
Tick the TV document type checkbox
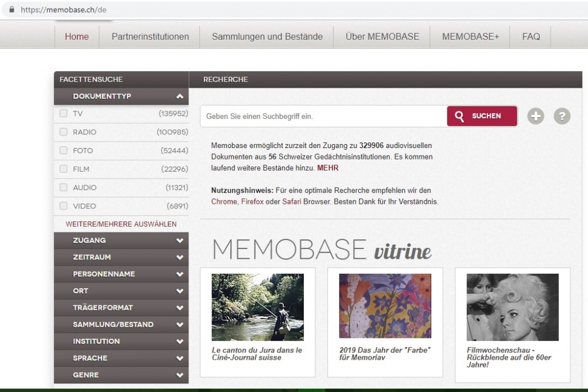[x=63, y=113]
